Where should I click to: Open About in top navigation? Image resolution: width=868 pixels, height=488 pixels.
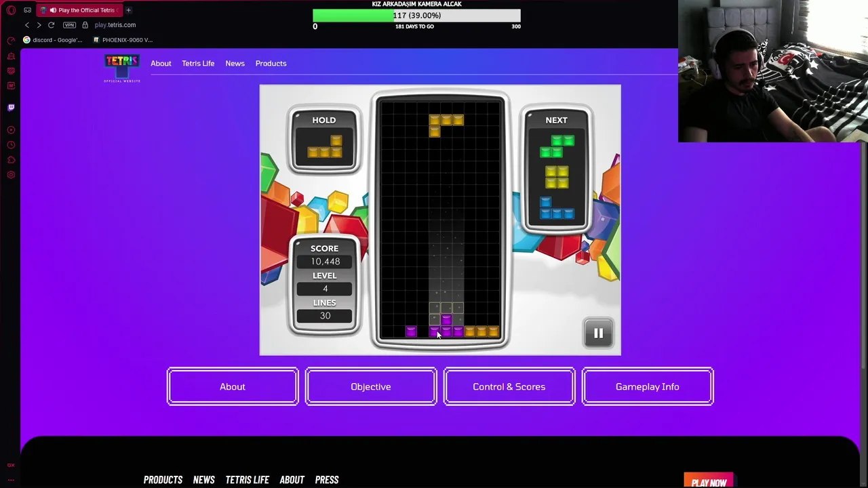tap(161, 63)
